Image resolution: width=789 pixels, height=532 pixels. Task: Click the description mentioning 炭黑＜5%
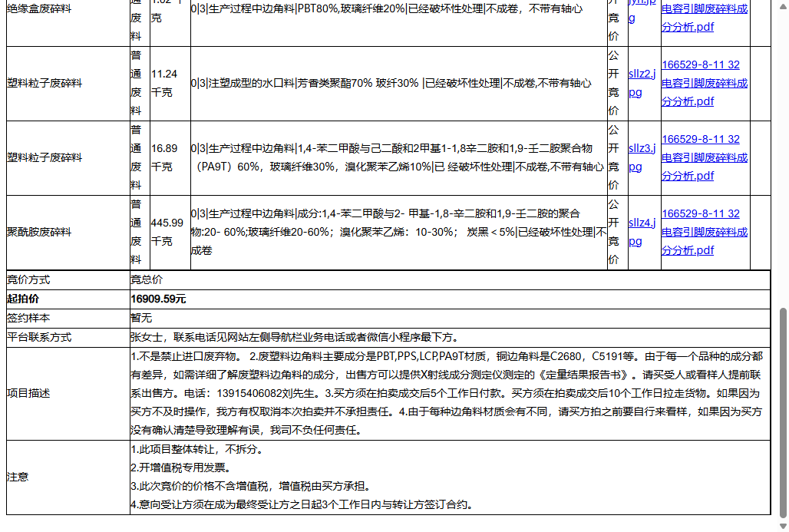pos(398,232)
